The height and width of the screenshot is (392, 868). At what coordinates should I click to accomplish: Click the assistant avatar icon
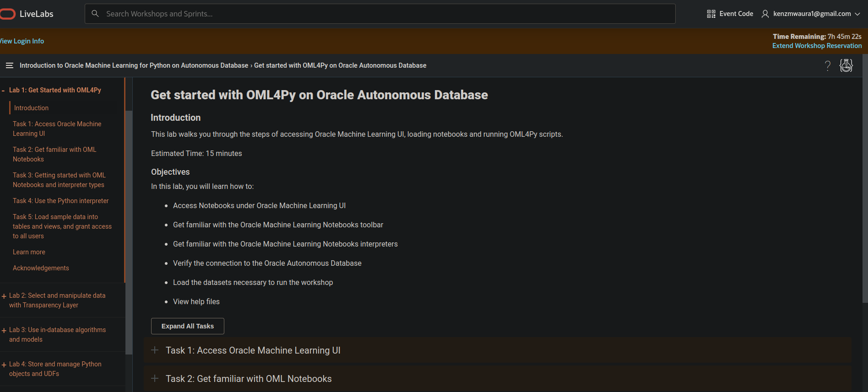pos(846,66)
